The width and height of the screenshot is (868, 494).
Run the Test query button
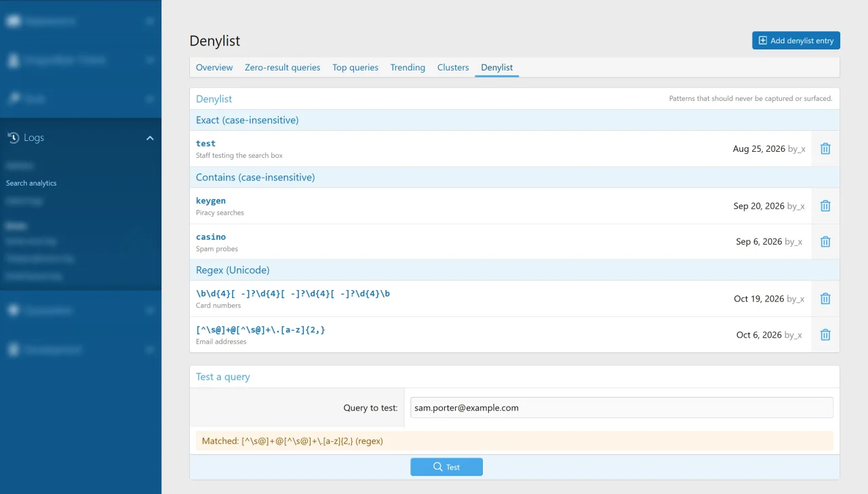pyautogui.click(x=446, y=467)
